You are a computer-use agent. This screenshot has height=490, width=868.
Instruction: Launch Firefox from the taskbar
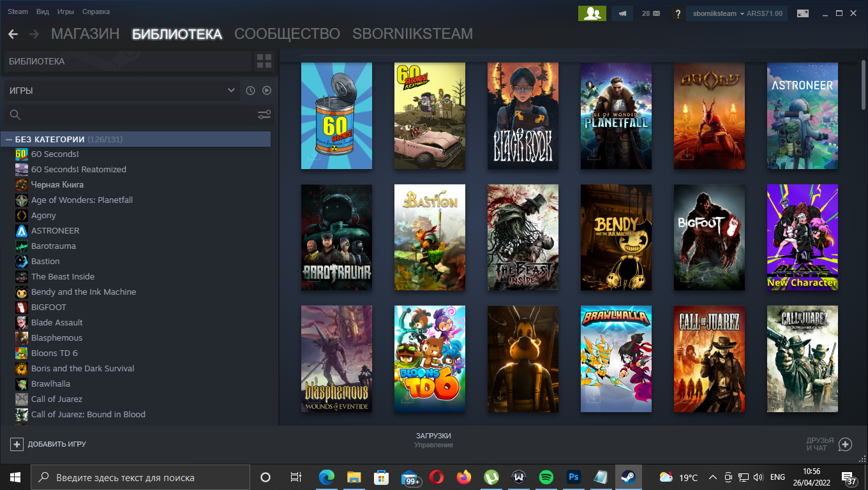[x=463, y=477]
